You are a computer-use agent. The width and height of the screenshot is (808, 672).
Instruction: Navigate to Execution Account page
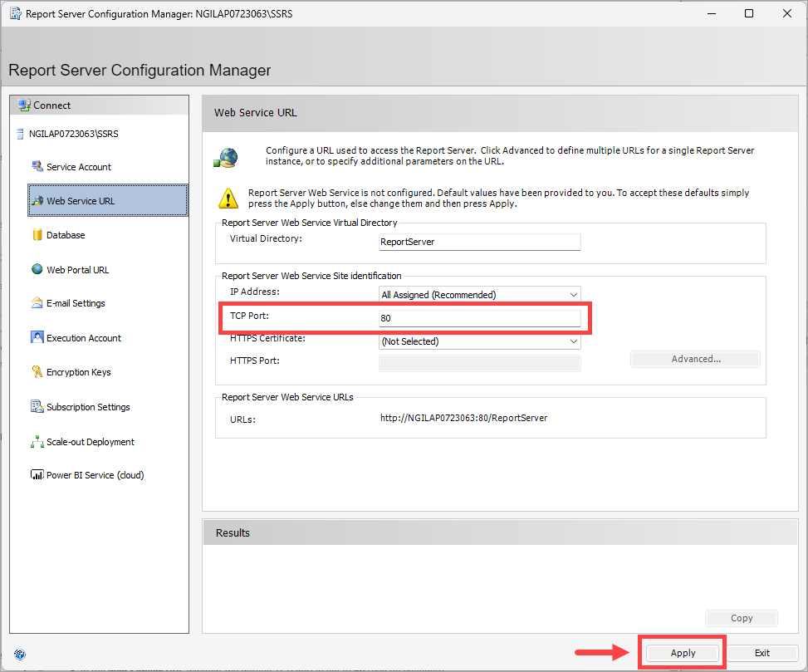84,338
